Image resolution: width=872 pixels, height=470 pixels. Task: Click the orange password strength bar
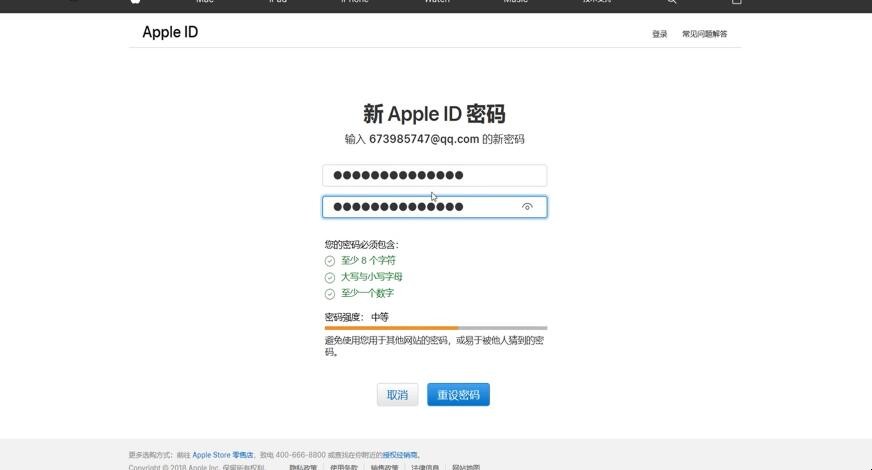(x=391, y=328)
